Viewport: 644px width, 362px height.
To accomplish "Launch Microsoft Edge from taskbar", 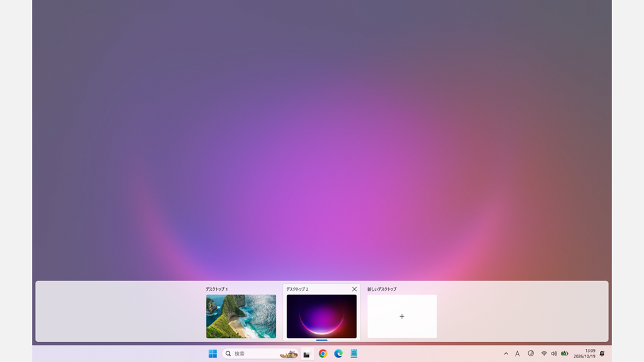I will pos(338,353).
